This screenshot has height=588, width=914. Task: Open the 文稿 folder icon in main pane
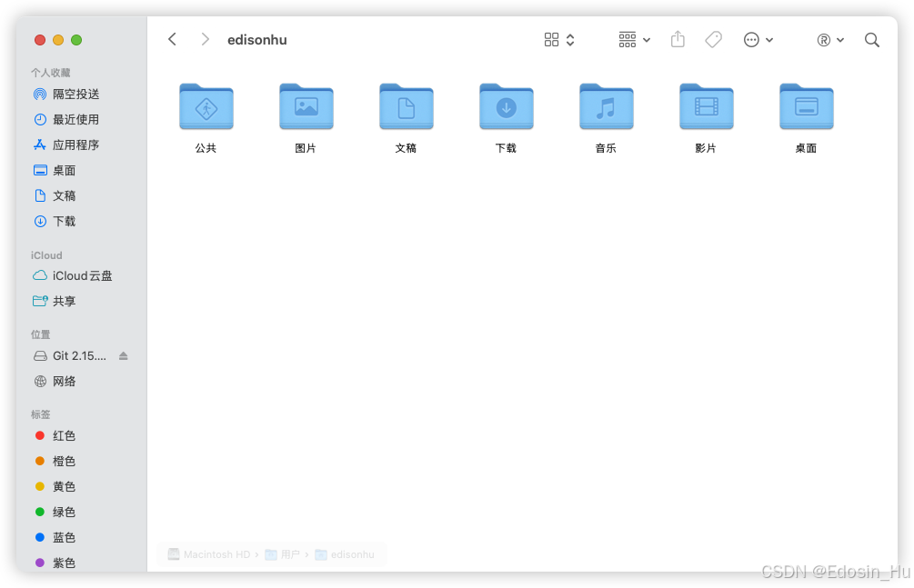point(407,107)
